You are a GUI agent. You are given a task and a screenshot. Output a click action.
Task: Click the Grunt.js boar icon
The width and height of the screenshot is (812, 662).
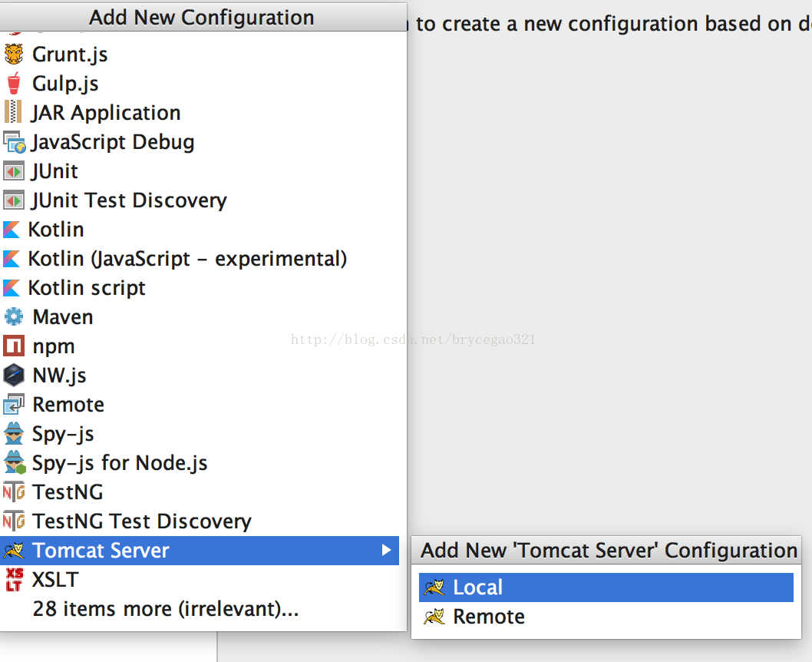click(14, 54)
